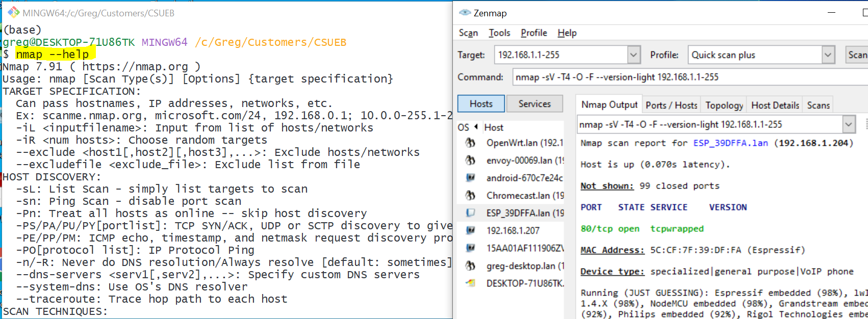
Task: Click /c/Greg/Customers/CSUEB path in terminal prompt
Action: (271, 42)
